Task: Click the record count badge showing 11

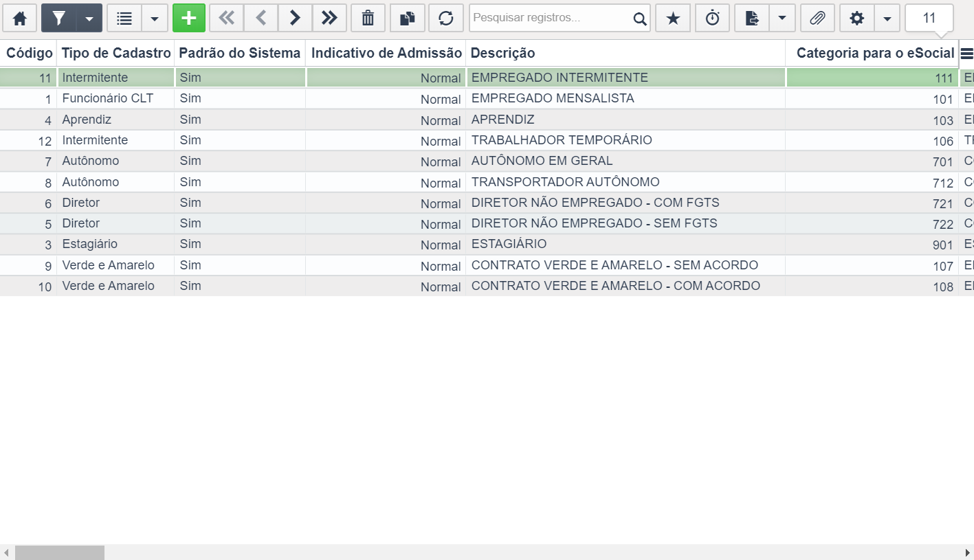Action: pos(929,18)
